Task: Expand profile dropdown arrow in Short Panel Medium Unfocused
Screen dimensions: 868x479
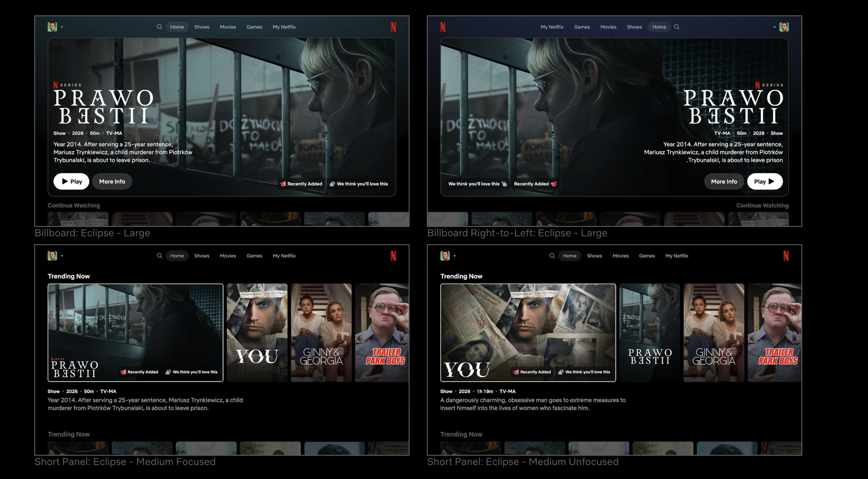Action: (x=454, y=256)
